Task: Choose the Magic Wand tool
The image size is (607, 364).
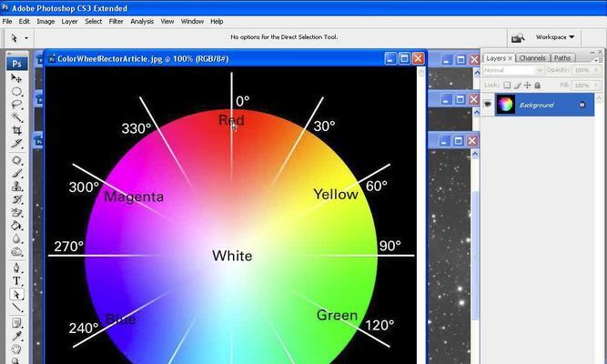Action: pos(16,117)
